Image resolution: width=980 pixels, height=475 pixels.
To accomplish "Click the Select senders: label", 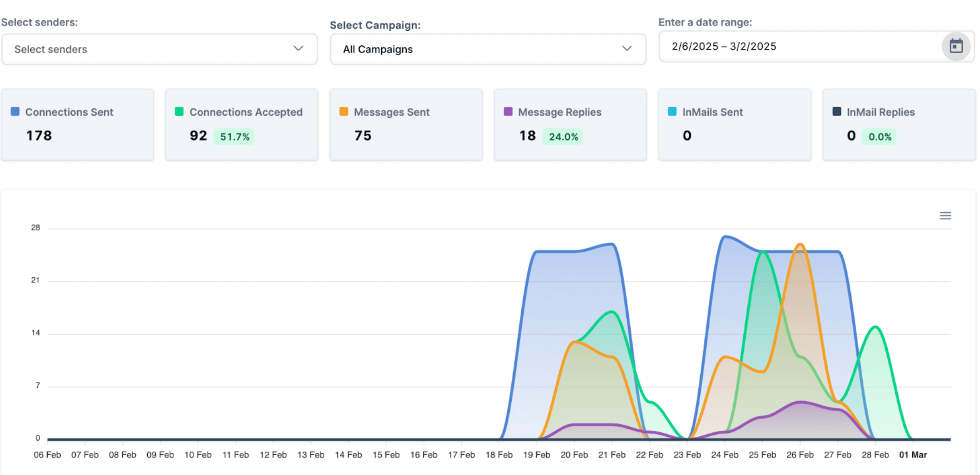I will (39, 22).
